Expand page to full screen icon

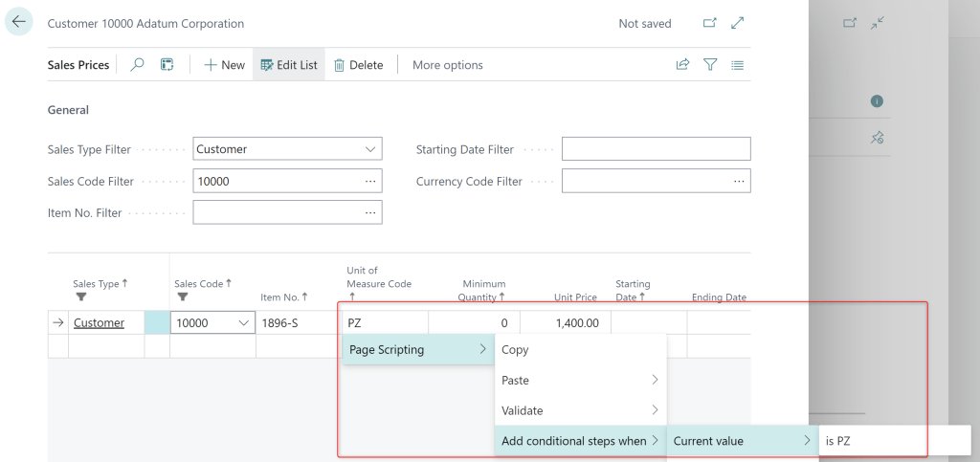737,23
